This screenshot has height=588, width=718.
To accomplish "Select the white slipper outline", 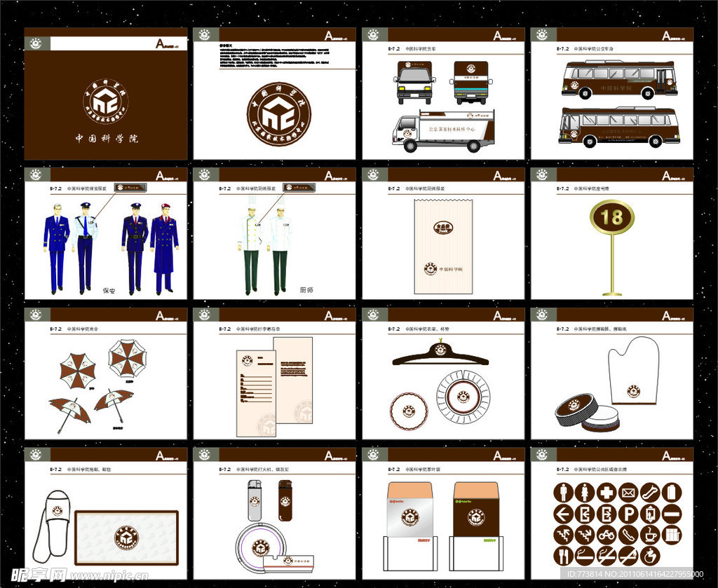I will (52, 527).
